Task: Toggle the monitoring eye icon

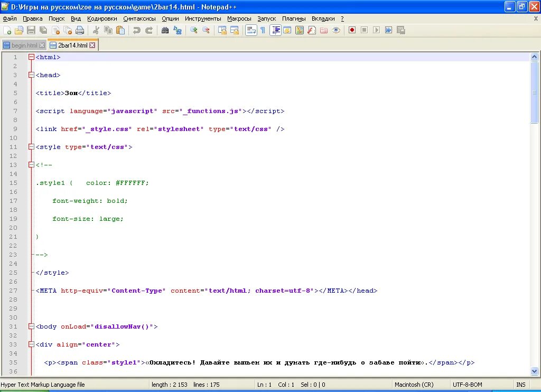Action: [336, 30]
